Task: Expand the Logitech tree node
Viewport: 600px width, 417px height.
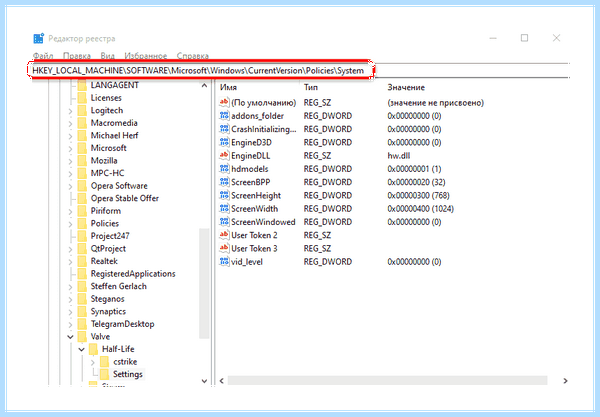Action: (70, 111)
